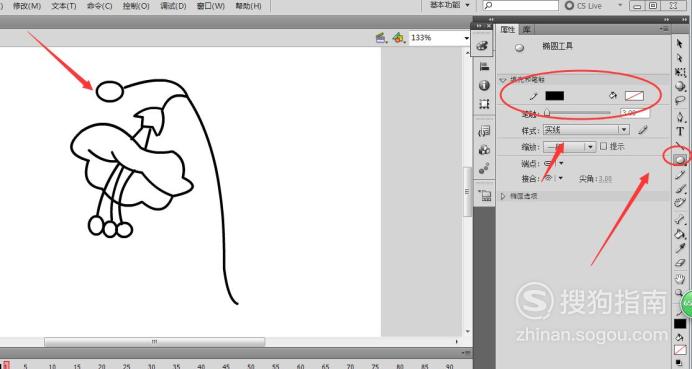Click the Edit Symbols icon

[399, 38]
